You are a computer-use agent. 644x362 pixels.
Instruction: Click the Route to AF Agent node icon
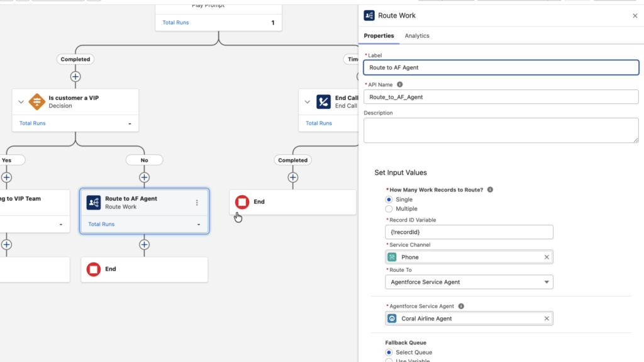click(94, 202)
